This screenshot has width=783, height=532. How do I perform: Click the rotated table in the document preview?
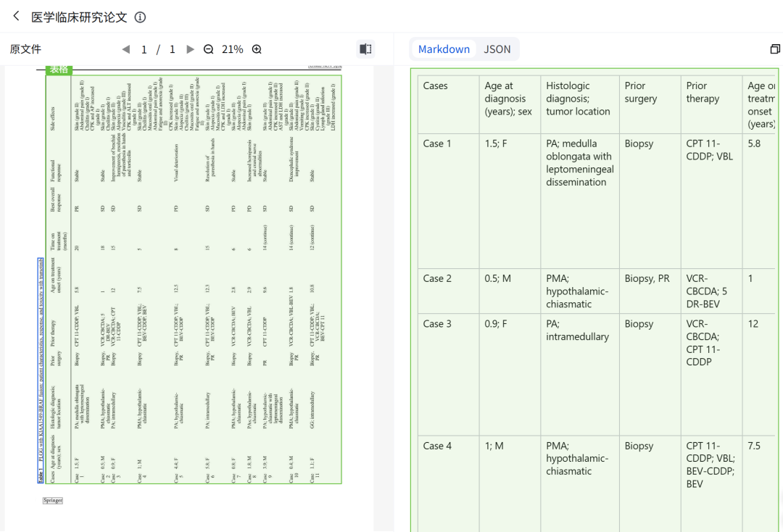pyautogui.click(x=194, y=280)
